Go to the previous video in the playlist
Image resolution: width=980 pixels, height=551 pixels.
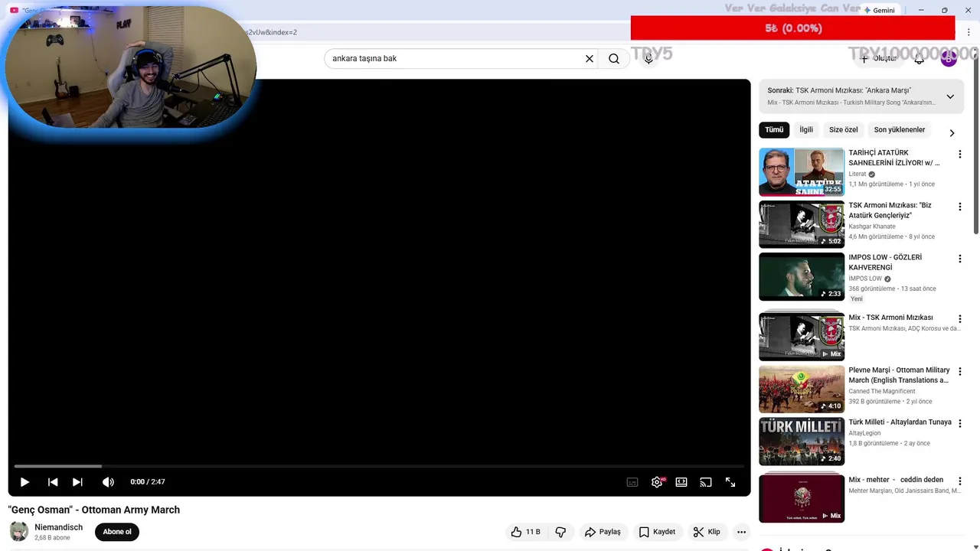click(53, 482)
